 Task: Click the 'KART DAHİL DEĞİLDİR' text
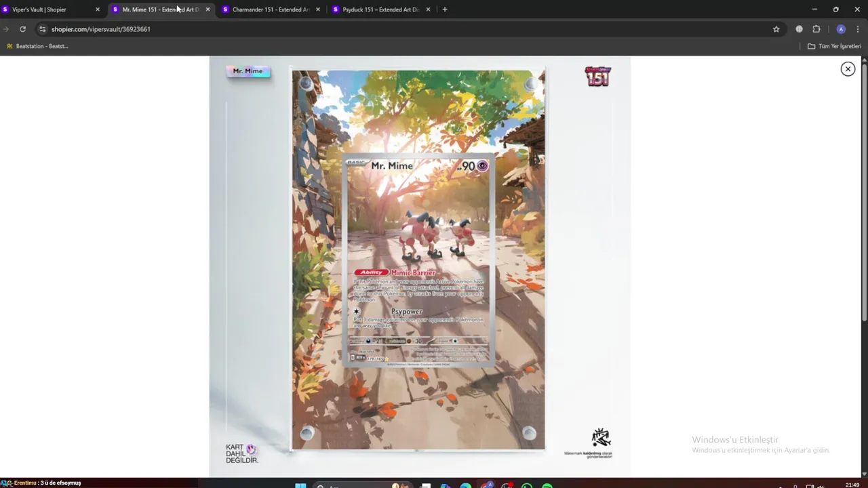click(241, 454)
